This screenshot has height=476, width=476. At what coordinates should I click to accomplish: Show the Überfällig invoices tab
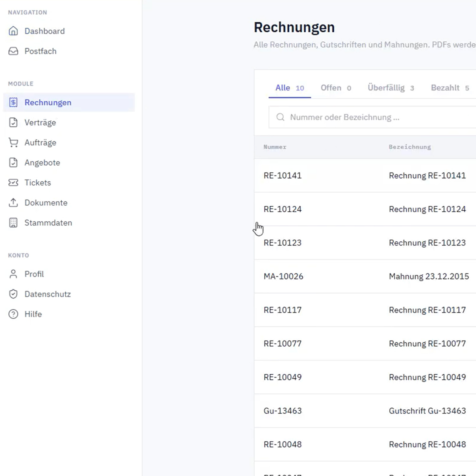point(391,88)
